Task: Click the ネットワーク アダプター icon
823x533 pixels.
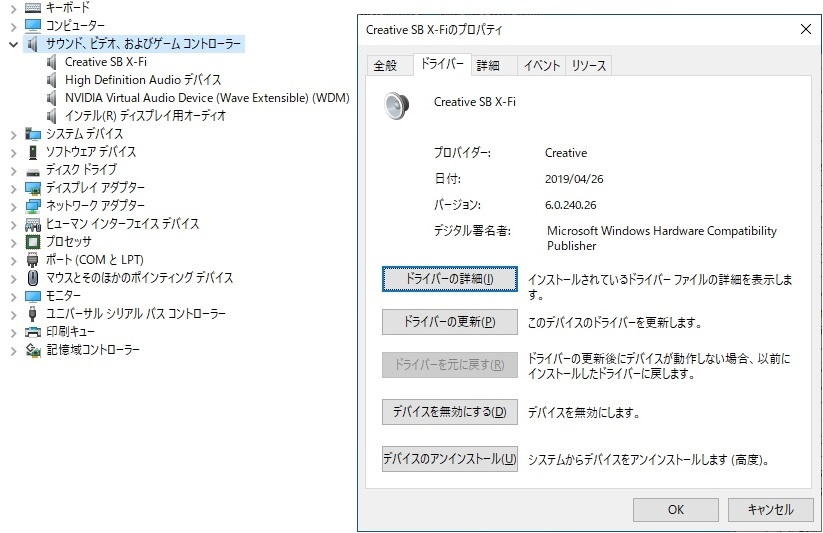Action: coord(33,206)
